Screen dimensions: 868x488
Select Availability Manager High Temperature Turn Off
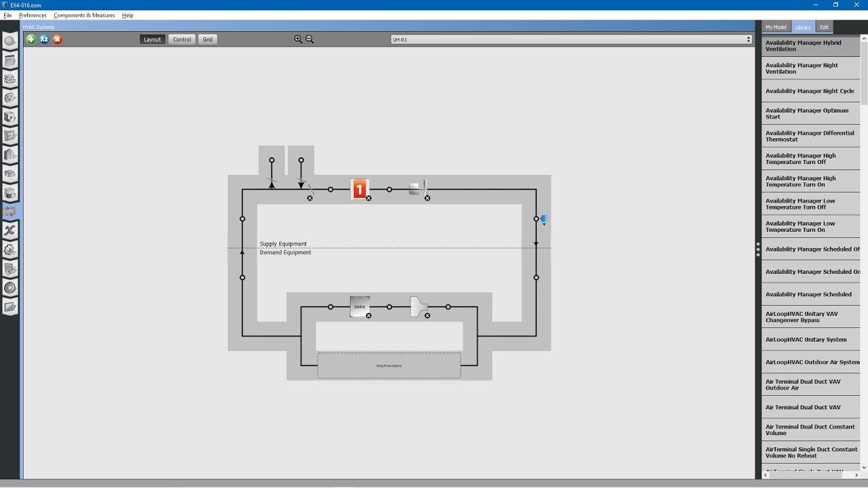[x=811, y=159]
